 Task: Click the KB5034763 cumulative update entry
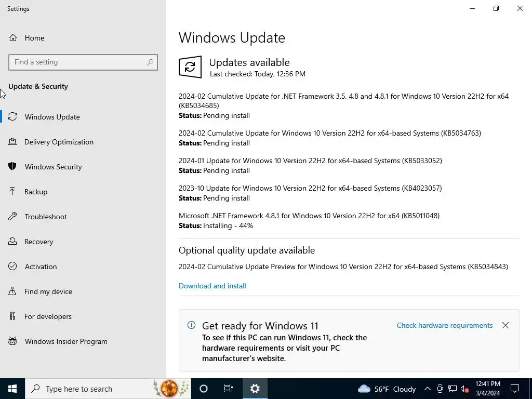click(x=330, y=133)
